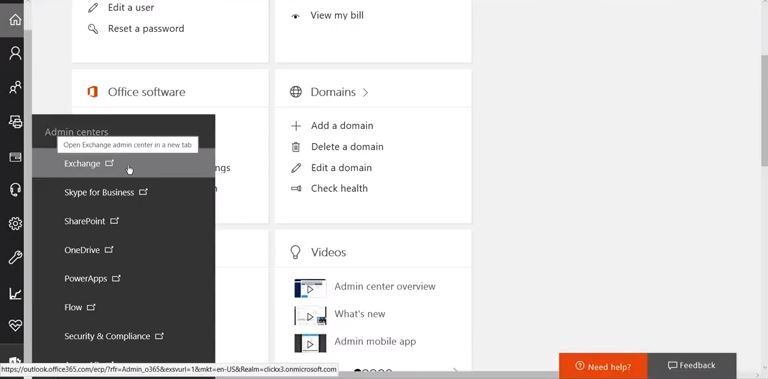The height and width of the screenshot is (379, 768).
Task: Open Support headset icon in sidebar
Action: [x=15, y=190]
